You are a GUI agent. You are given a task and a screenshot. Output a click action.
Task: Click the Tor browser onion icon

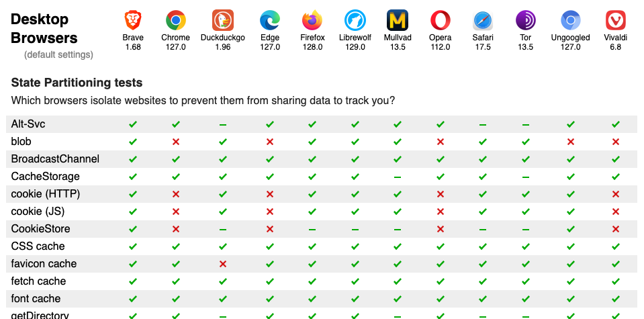point(525,20)
